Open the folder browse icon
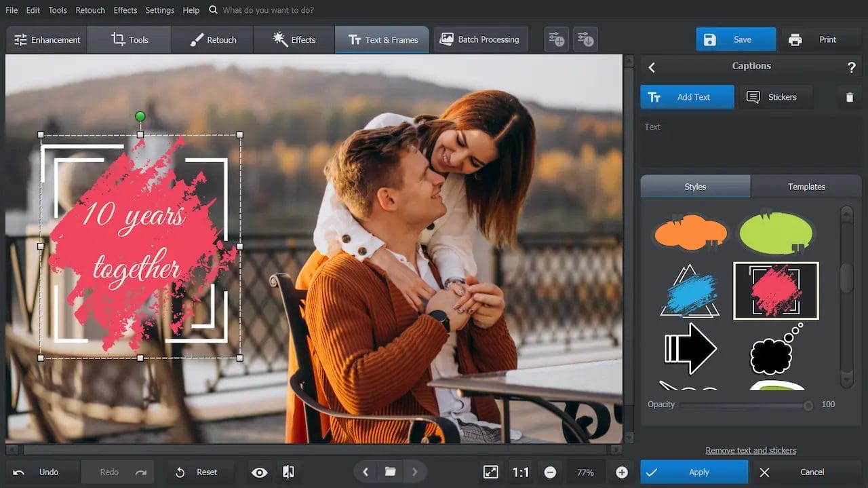The height and width of the screenshot is (488, 868). point(390,472)
